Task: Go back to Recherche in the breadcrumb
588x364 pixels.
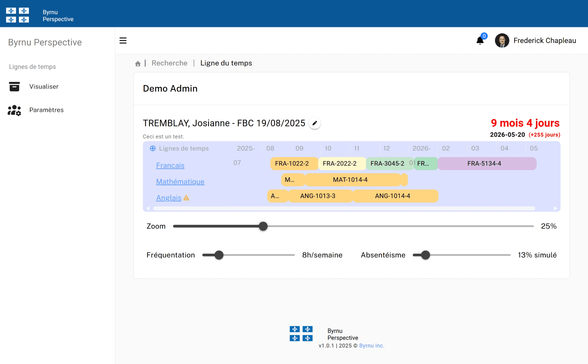Action: [170, 63]
